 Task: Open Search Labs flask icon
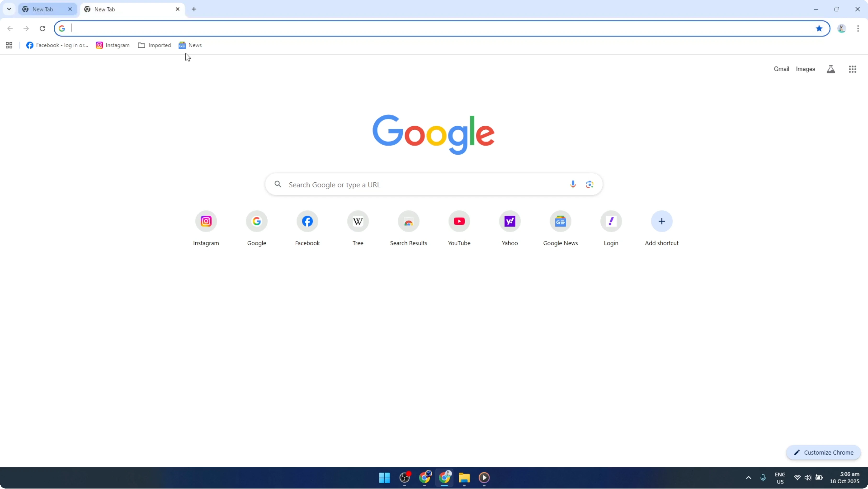[831, 69]
